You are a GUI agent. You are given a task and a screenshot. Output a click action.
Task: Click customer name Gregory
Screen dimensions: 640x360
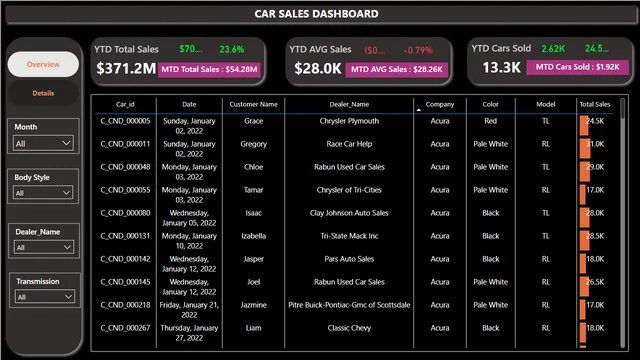(x=253, y=144)
